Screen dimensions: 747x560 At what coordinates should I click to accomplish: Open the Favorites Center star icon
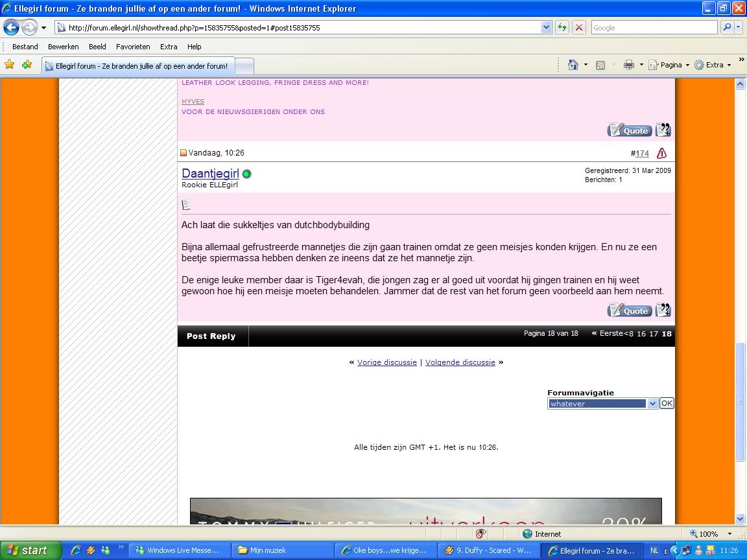[x=10, y=65]
